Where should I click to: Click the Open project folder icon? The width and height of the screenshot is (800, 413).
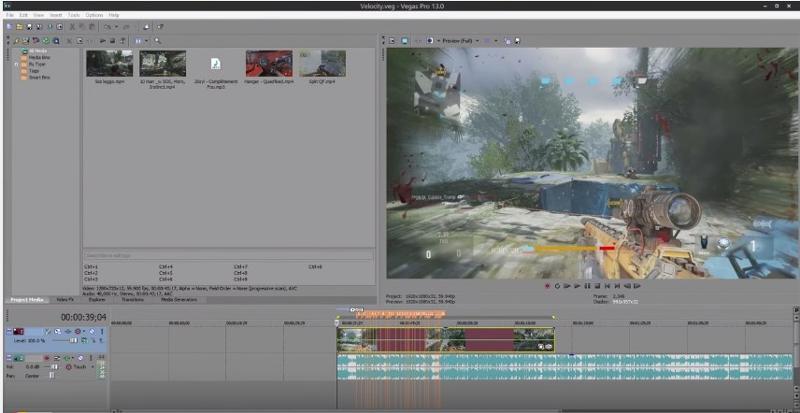pyautogui.click(x=19, y=27)
